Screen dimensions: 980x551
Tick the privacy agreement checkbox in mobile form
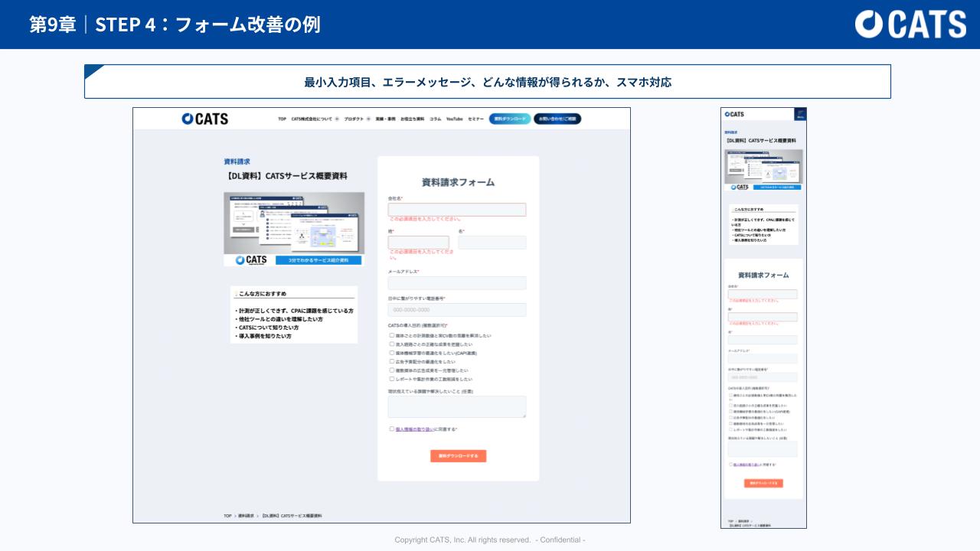click(x=730, y=464)
